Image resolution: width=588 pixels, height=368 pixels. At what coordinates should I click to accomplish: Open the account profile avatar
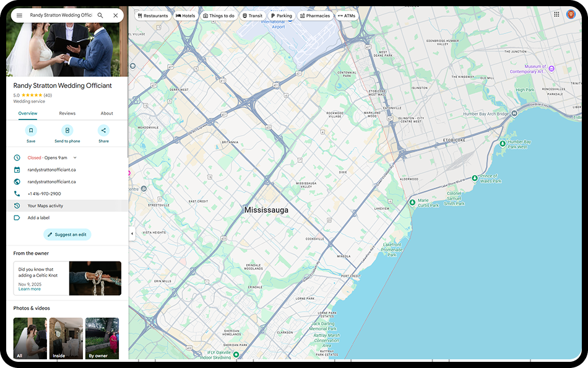coord(571,14)
